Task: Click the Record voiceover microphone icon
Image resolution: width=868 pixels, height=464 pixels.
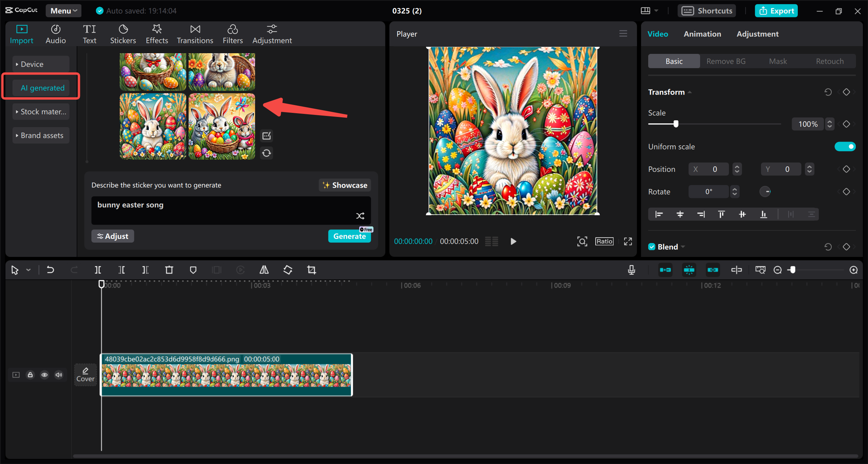Action: (x=631, y=270)
